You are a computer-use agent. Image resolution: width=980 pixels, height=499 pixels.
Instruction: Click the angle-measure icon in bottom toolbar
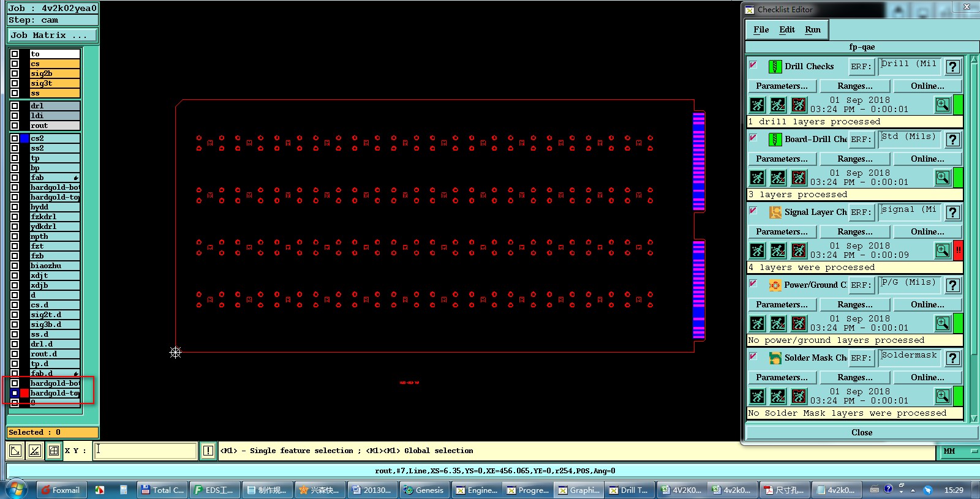tap(35, 451)
